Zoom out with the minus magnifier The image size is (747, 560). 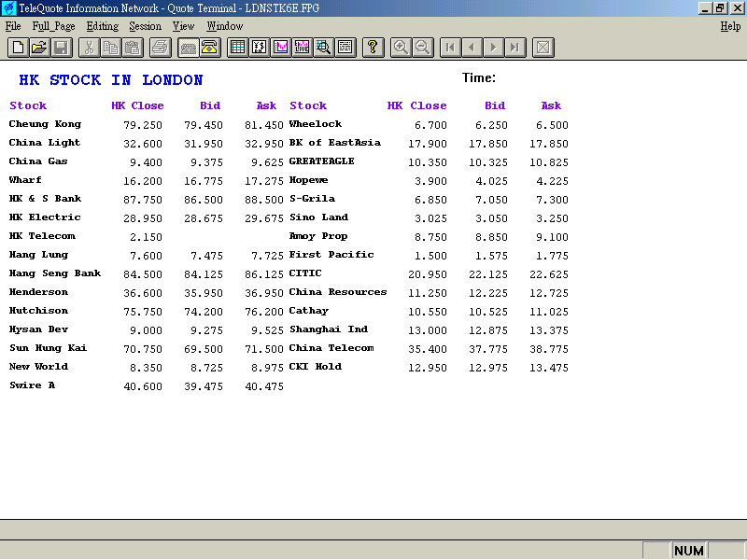click(x=423, y=48)
